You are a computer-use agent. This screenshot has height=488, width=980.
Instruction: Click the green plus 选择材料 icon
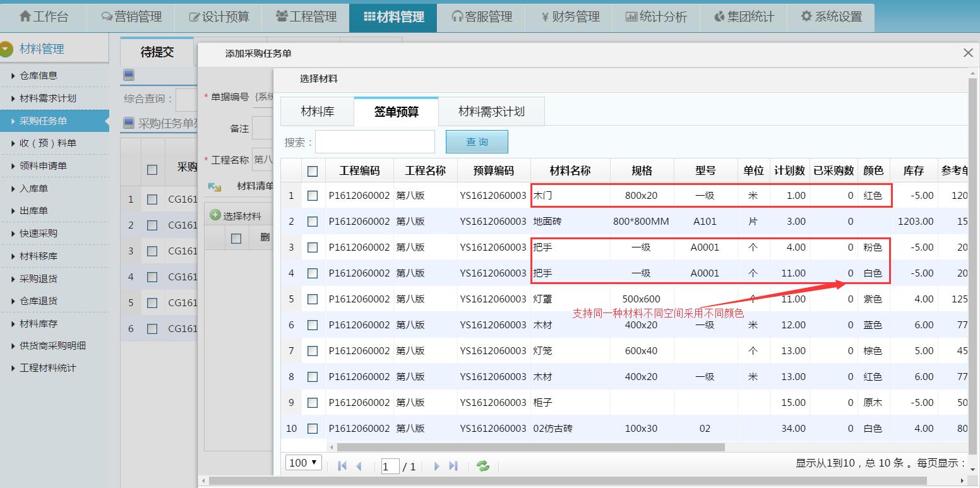point(215,215)
